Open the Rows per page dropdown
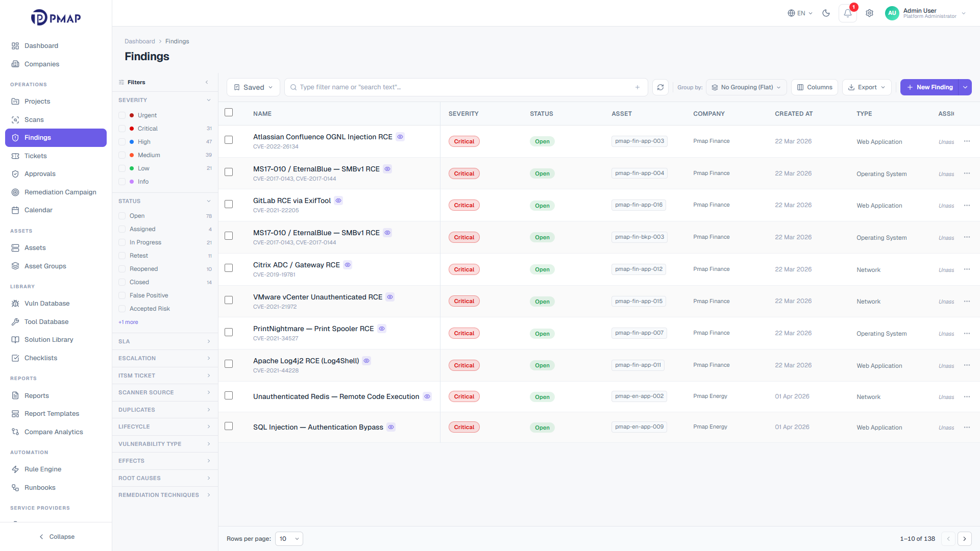The width and height of the screenshot is (980, 551). click(289, 539)
